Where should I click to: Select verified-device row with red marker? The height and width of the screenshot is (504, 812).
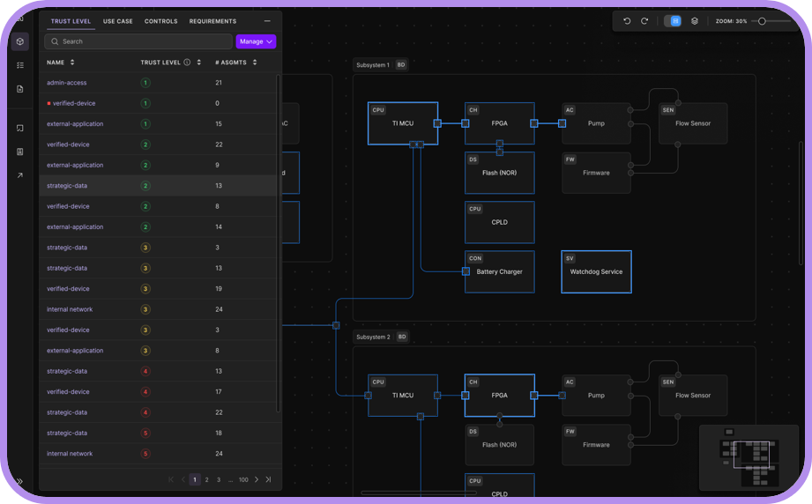(158, 103)
